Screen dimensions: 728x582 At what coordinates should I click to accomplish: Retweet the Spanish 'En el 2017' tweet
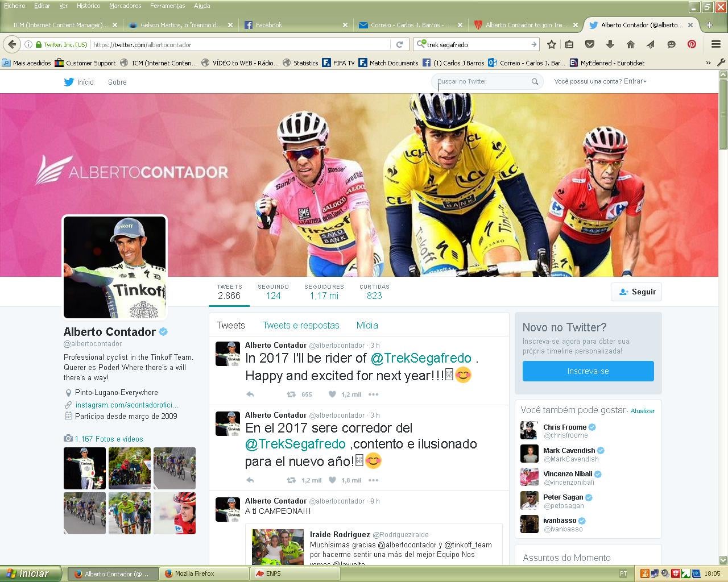tap(291, 480)
